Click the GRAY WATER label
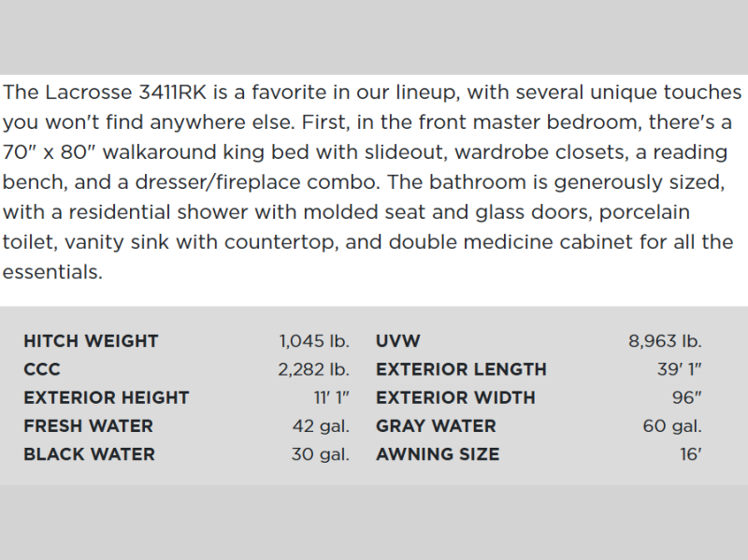748x560 pixels. click(x=436, y=425)
